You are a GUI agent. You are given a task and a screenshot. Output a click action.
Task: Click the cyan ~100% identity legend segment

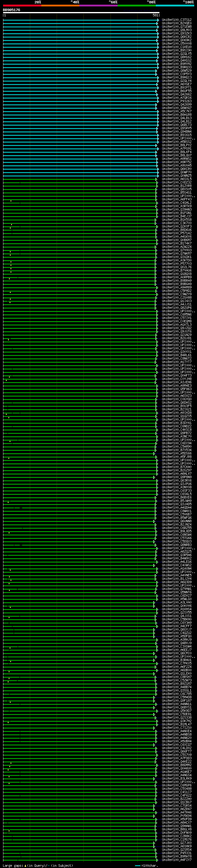175,6
